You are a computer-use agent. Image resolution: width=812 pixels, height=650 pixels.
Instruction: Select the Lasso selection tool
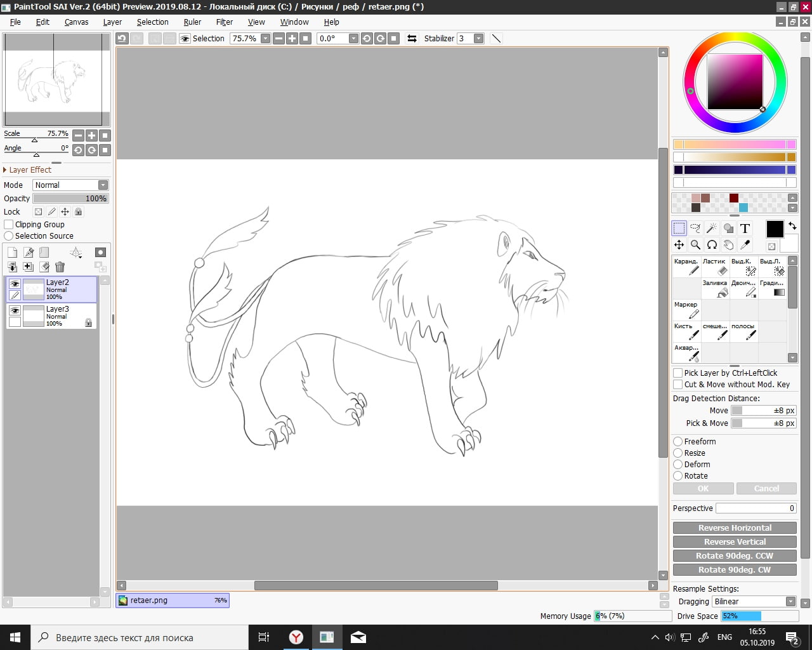click(695, 229)
